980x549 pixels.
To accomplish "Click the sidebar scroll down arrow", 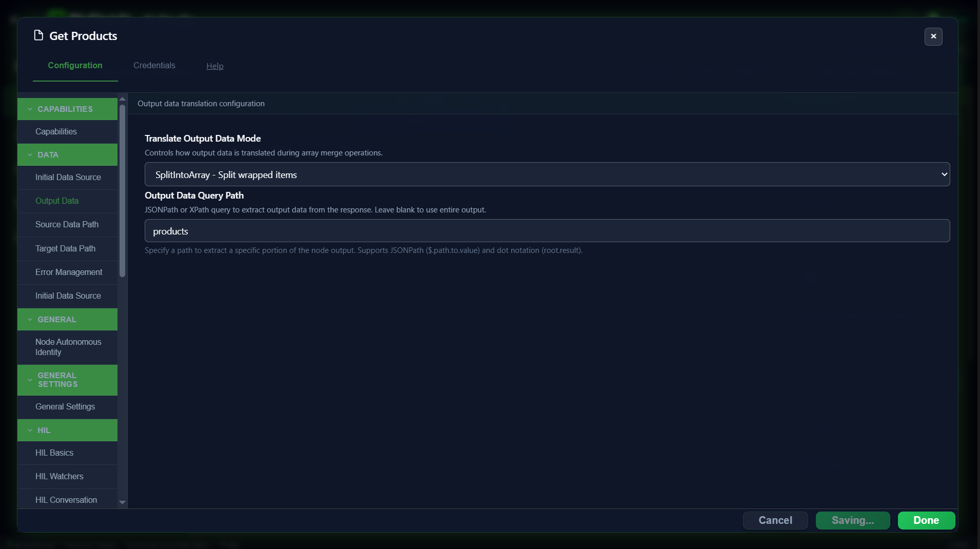I will click(122, 502).
